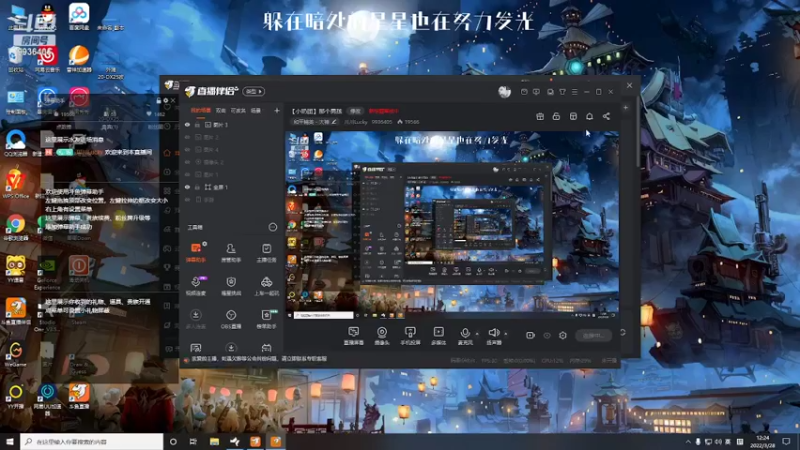This screenshot has width=800, height=450.
Task: Click the message bubble icon in title bar
Action: 536,92
